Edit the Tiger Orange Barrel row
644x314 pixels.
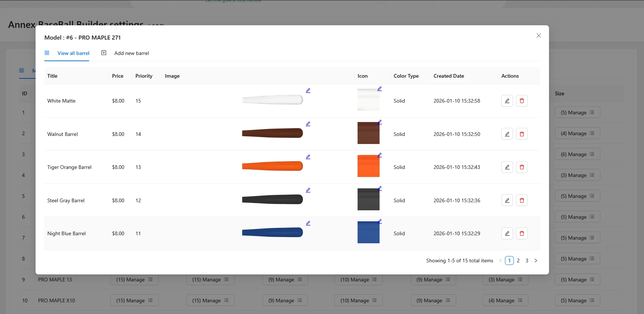point(507,167)
